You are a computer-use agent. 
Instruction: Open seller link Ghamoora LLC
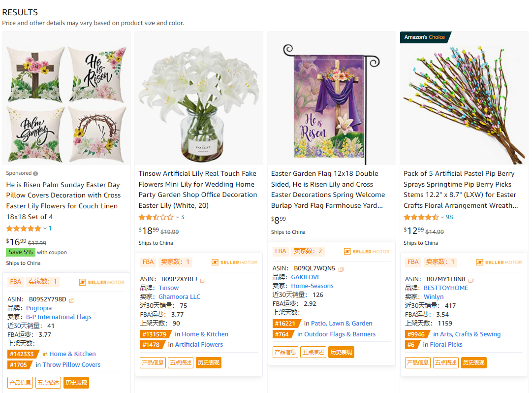click(x=179, y=297)
